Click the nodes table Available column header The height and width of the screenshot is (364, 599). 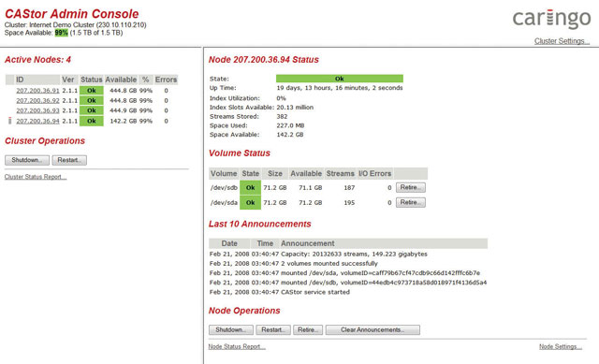pyautogui.click(x=121, y=80)
